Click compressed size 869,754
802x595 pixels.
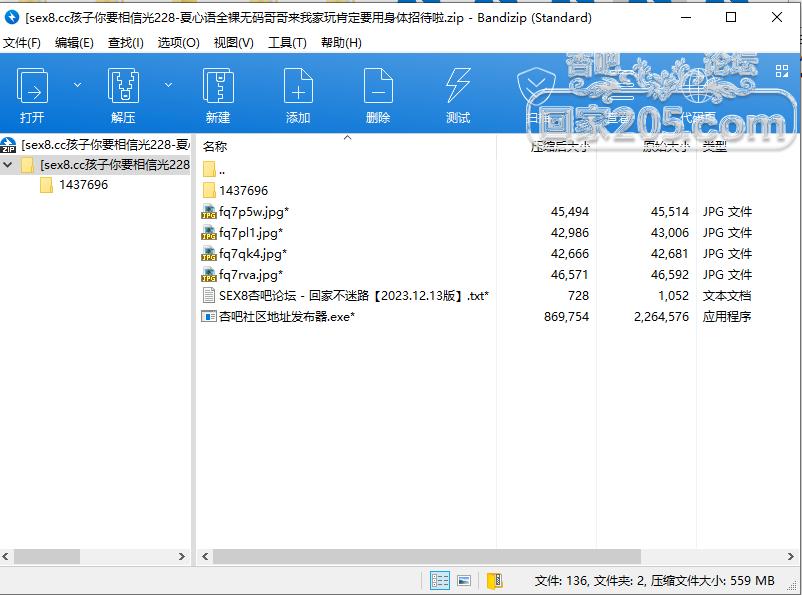[566, 316]
